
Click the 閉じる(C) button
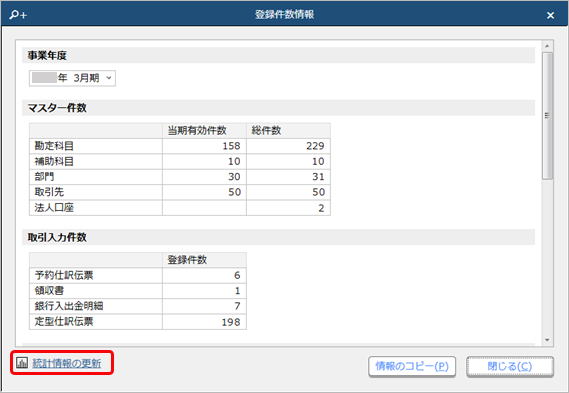(x=510, y=366)
